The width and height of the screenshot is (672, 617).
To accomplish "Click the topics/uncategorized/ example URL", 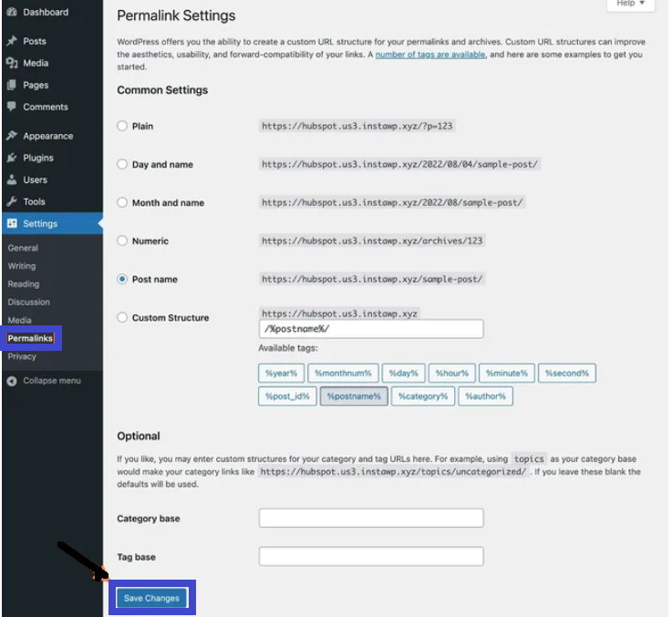I will click(393, 472).
